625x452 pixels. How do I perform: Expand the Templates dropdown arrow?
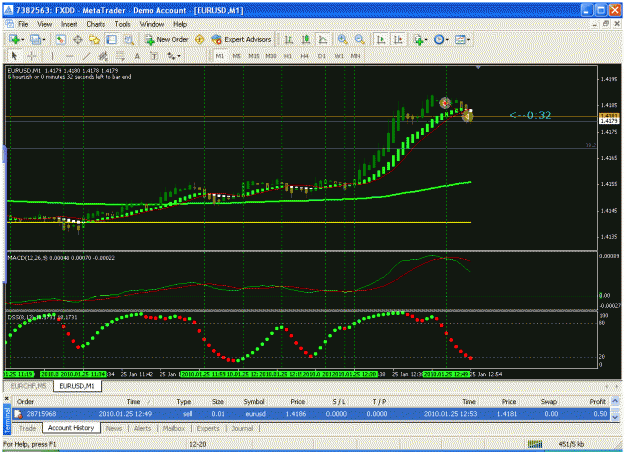point(468,39)
